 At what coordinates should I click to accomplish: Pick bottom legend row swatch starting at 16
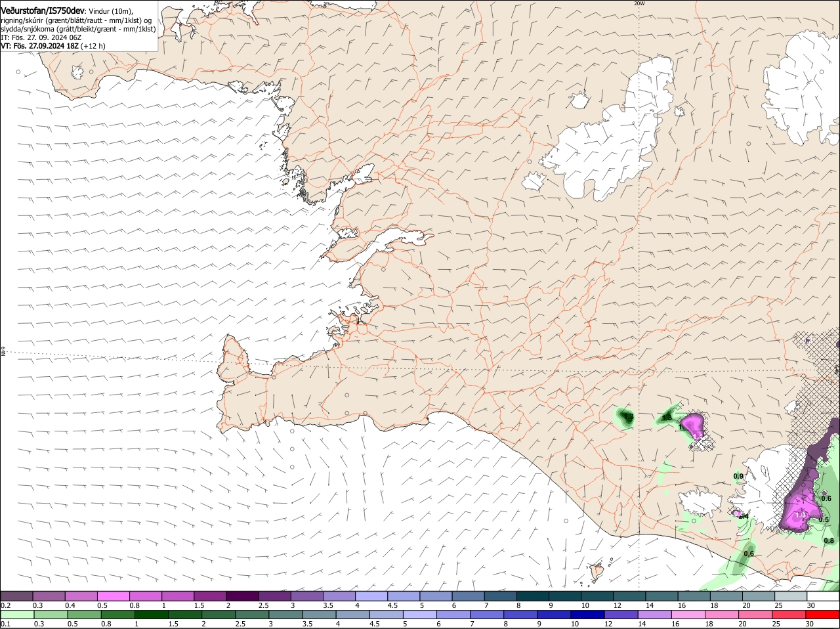[x=688, y=615]
